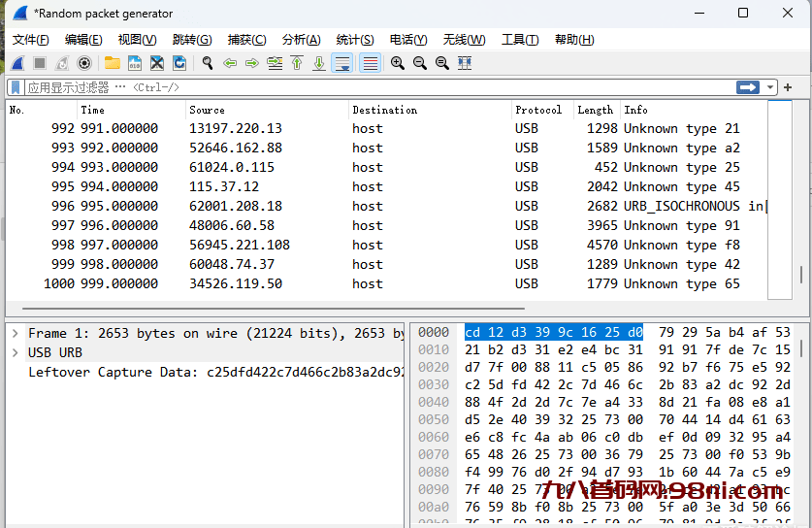
Task: Open a capture file via folder icon
Action: (113, 63)
